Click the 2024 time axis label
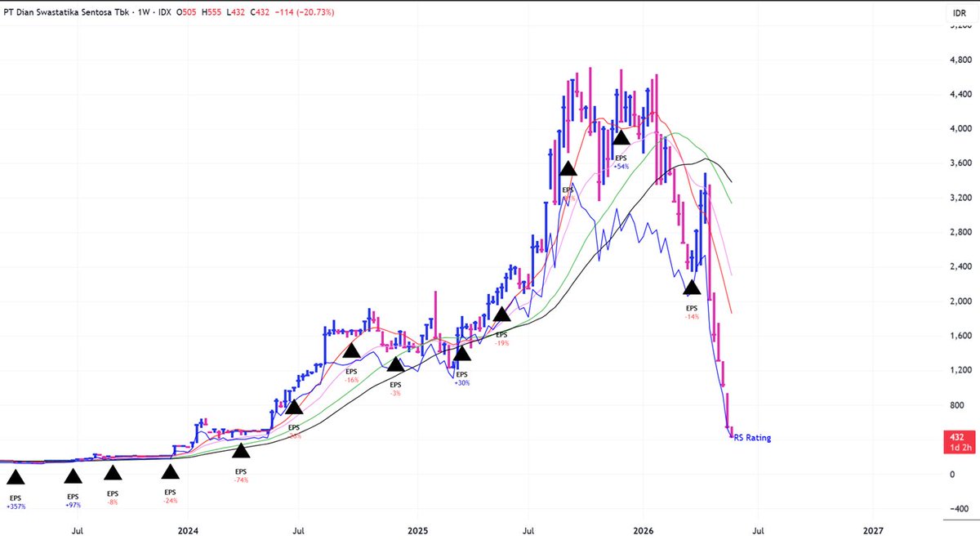Screen dimensions: 980x540 coord(189,532)
